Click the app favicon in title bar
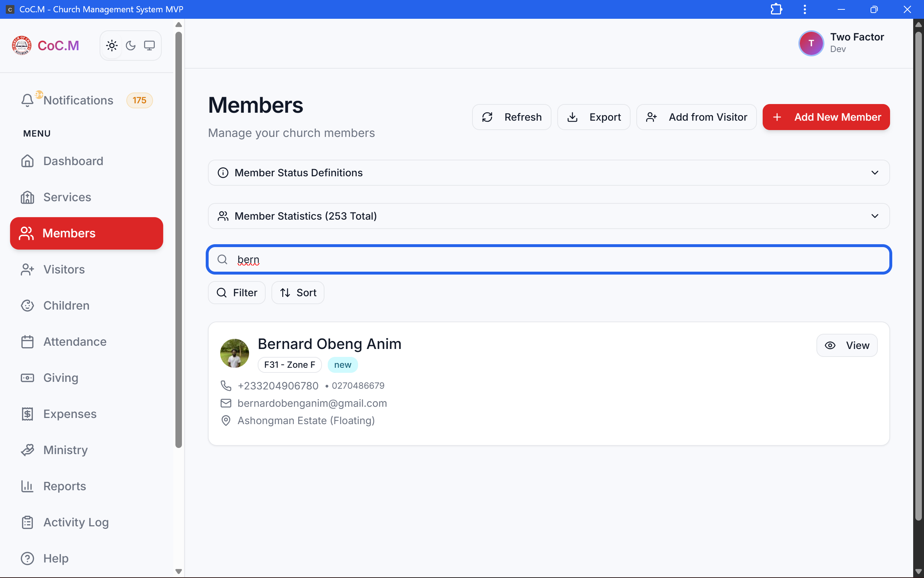924x578 pixels. point(10,9)
